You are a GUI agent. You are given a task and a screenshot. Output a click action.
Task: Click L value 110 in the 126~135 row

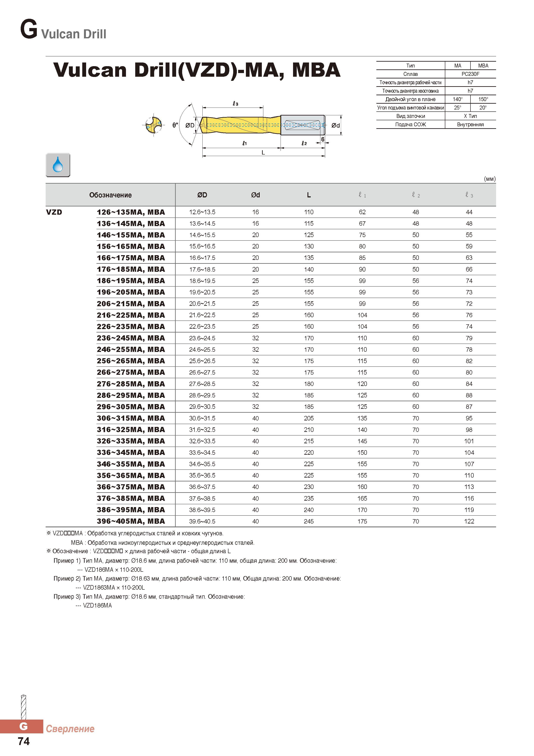click(309, 212)
